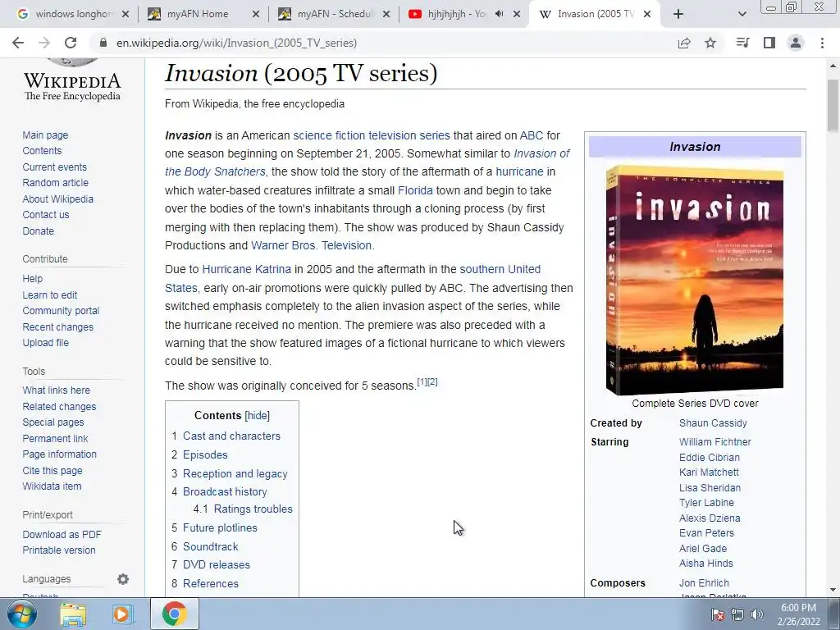Click the padlock site info icon
Viewport: 840px width, 630px height.
(103, 43)
